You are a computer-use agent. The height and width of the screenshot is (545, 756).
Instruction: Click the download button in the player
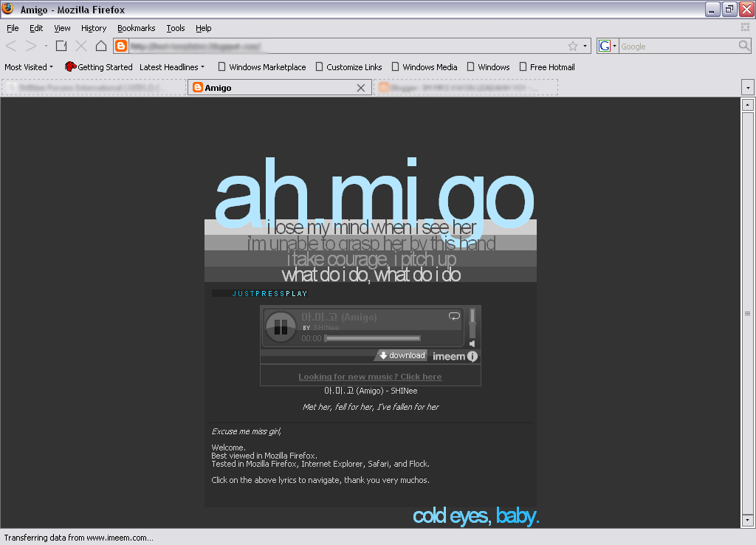[402, 356]
